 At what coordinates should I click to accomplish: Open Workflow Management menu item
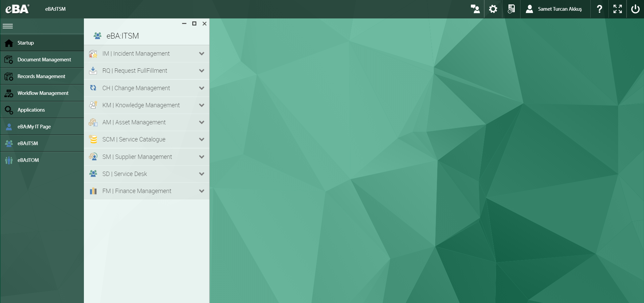42,93
